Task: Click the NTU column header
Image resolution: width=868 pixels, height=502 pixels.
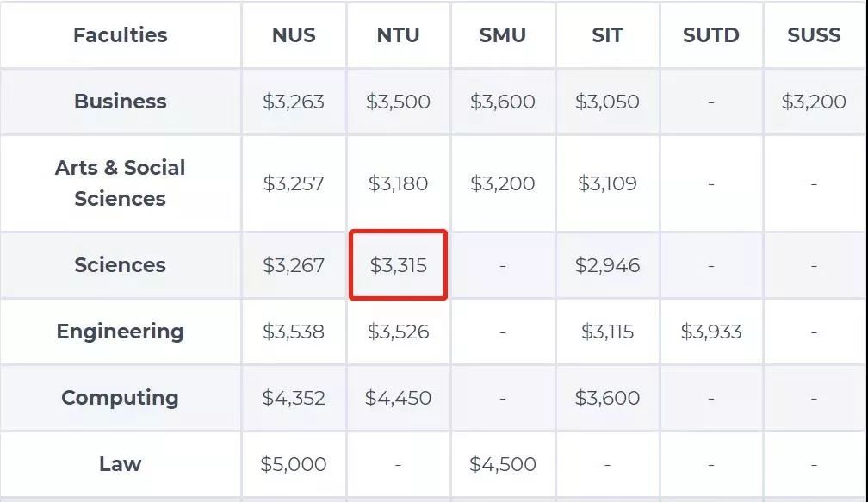Action: pyautogui.click(x=398, y=35)
